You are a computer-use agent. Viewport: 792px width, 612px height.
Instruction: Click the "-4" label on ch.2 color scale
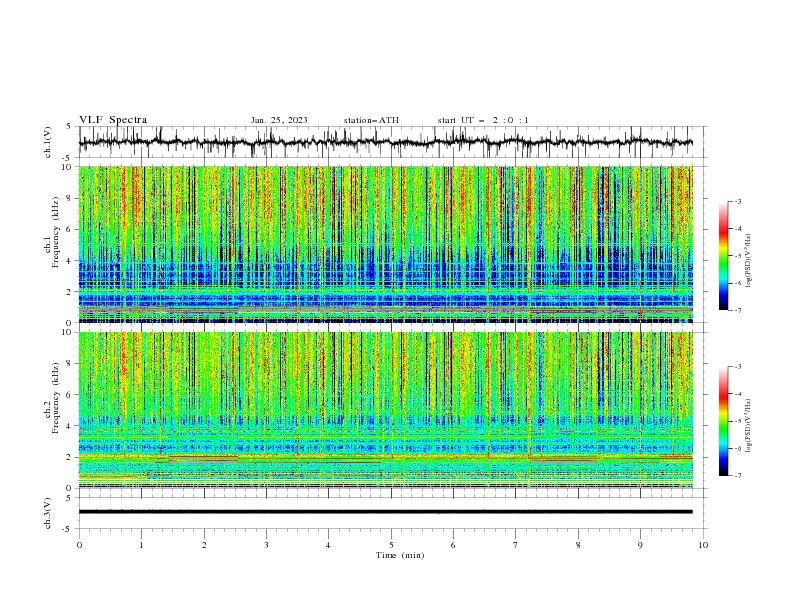coord(738,394)
